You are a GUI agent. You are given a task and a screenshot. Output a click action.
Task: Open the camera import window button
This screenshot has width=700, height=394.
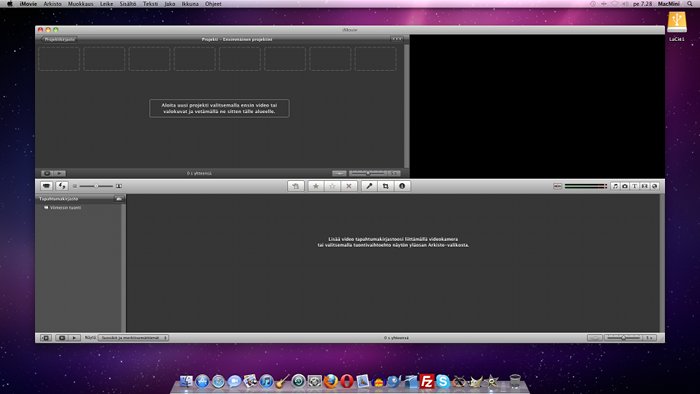coord(46,186)
